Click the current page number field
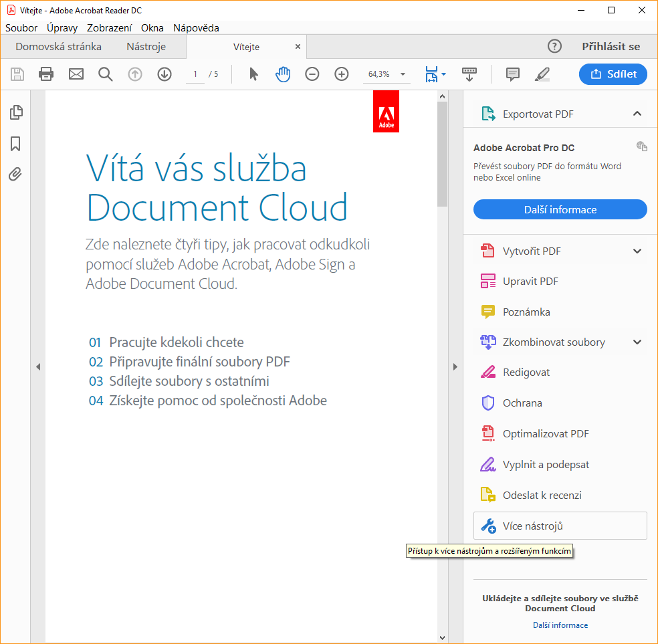The image size is (658, 644). click(195, 74)
